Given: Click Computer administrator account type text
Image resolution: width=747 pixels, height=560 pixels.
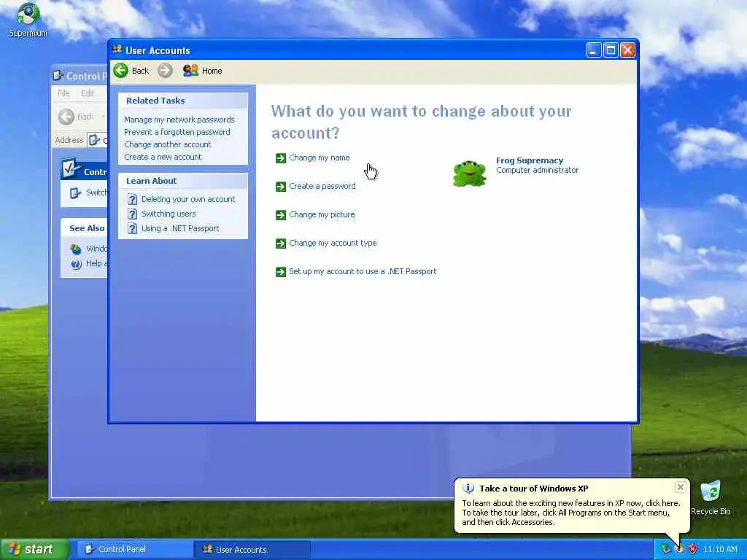Looking at the screenshot, I should click(x=537, y=170).
